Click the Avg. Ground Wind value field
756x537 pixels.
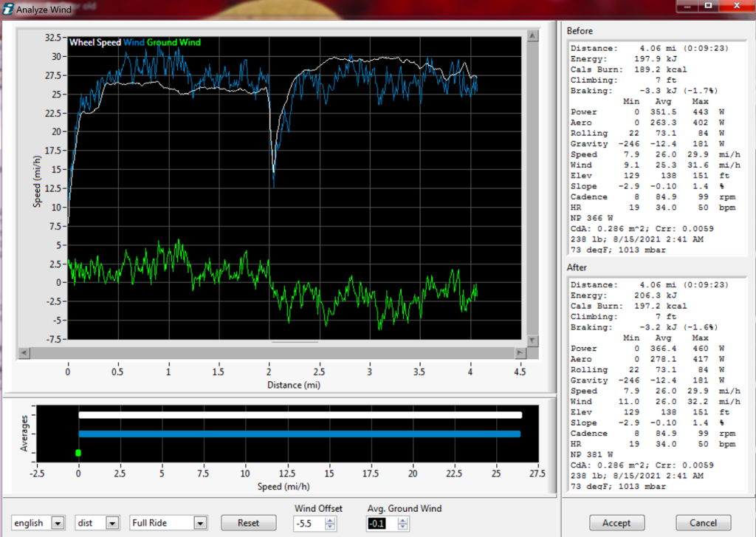[382, 524]
